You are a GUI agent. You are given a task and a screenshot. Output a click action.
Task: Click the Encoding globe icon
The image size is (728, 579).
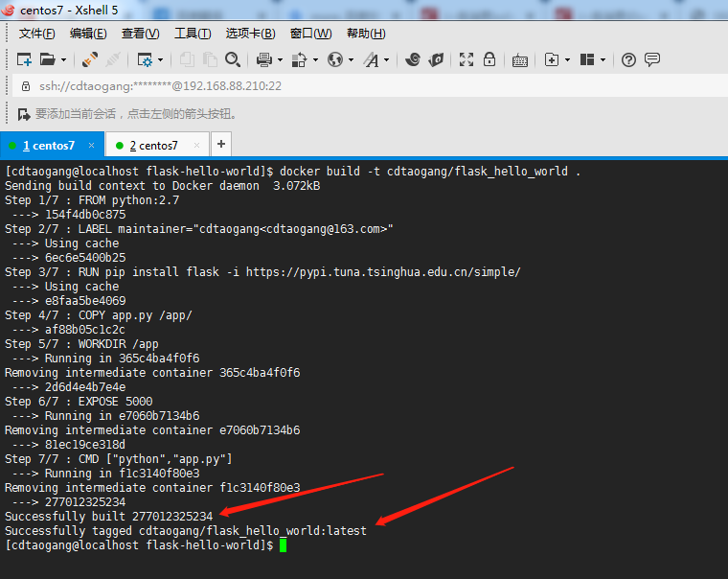[334, 60]
